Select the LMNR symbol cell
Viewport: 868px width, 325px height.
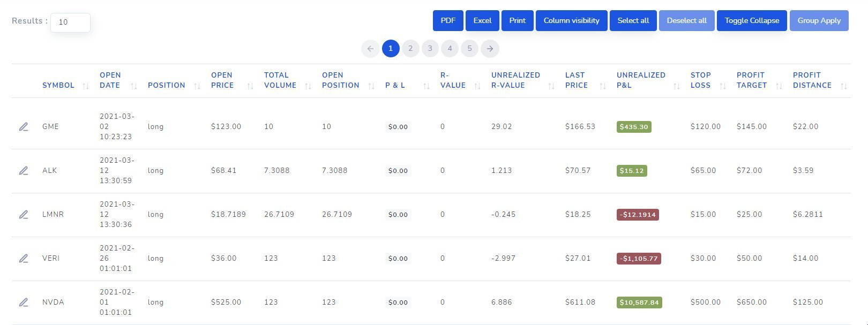[53, 215]
